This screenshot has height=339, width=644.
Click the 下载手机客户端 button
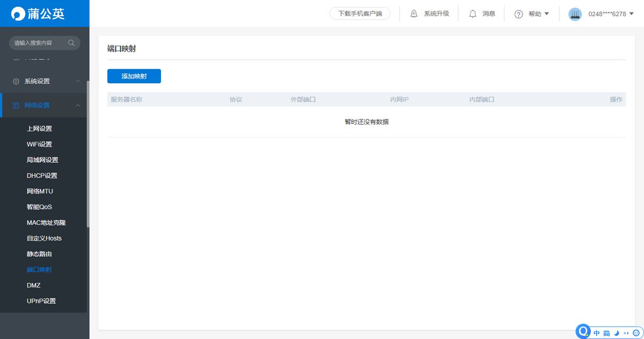[x=360, y=14]
